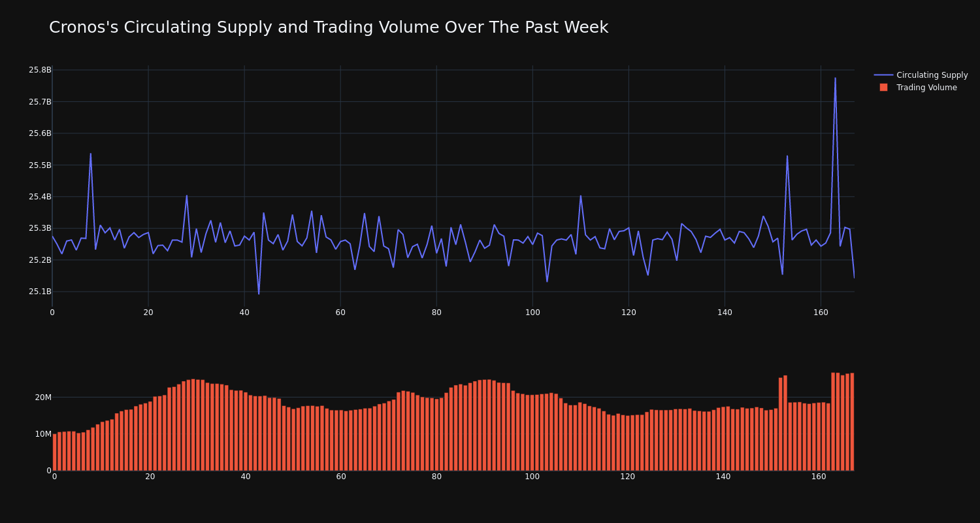Click the volume bar at hour 30
Viewport: 980px width, 523px height.
pyautogui.click(x=198, y=425)
